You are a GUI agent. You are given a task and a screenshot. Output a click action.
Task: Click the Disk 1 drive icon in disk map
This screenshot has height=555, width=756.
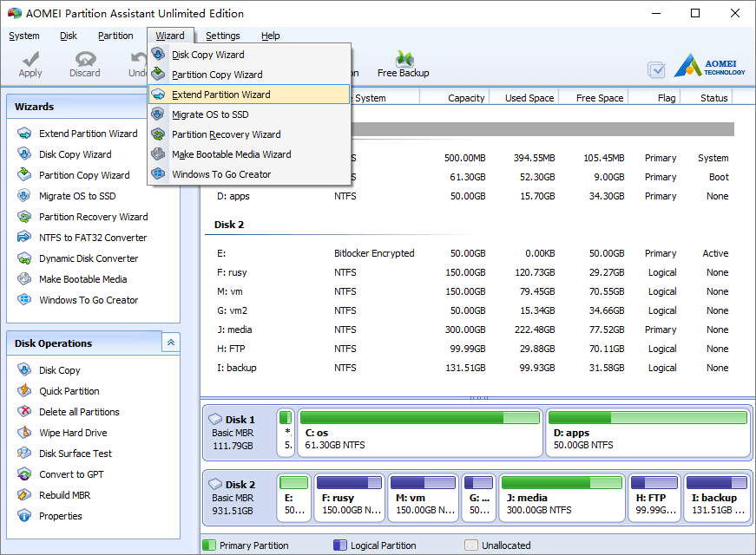(215, 419)
